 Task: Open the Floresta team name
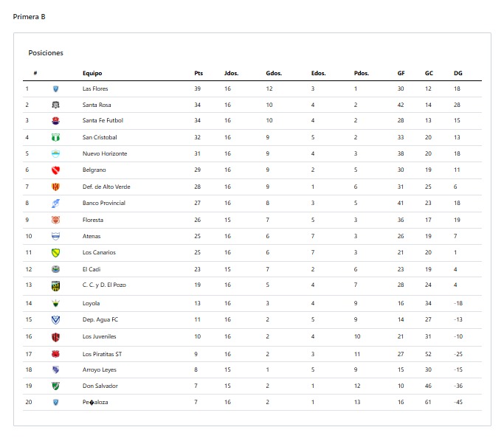click(93, 220)
